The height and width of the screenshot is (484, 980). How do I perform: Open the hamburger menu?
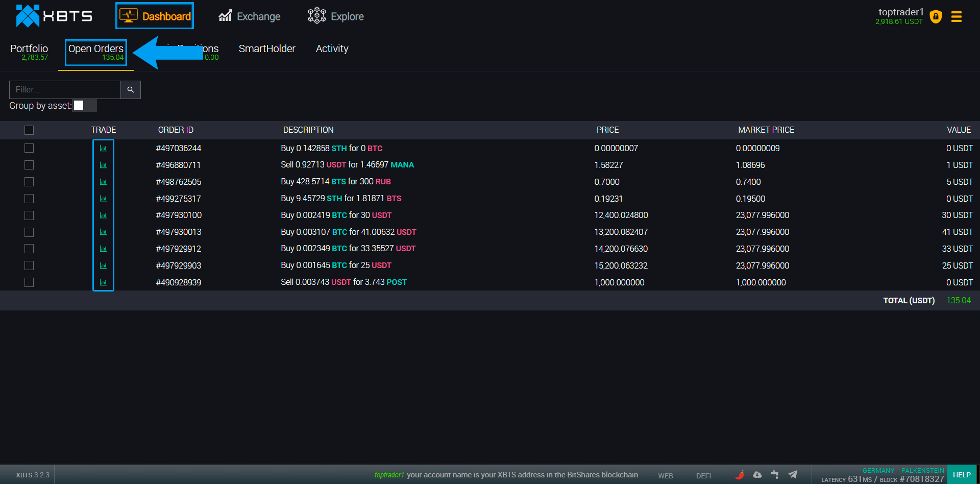pos(957,17)
